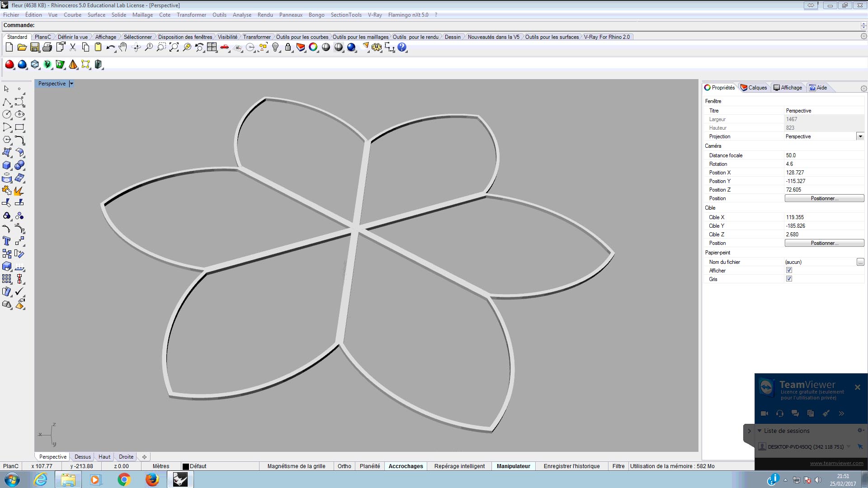
Task: Switch to Dessus viewport tab
Action: click(82, 457)
